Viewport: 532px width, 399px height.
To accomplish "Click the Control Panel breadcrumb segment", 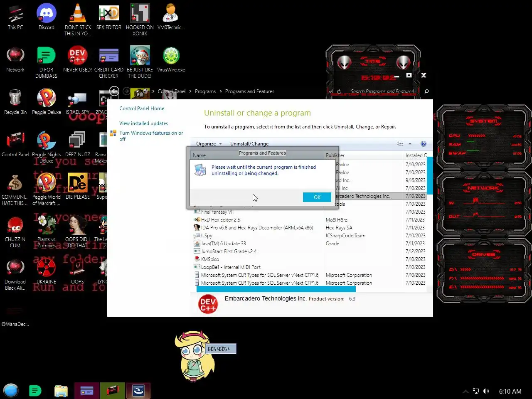I will (172, 91).
